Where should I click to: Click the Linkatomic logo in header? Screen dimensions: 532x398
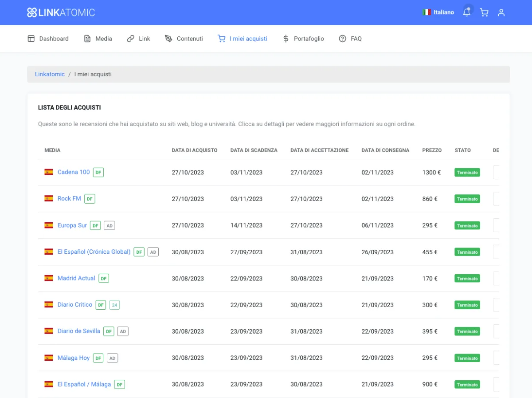(x=61, y=12)
